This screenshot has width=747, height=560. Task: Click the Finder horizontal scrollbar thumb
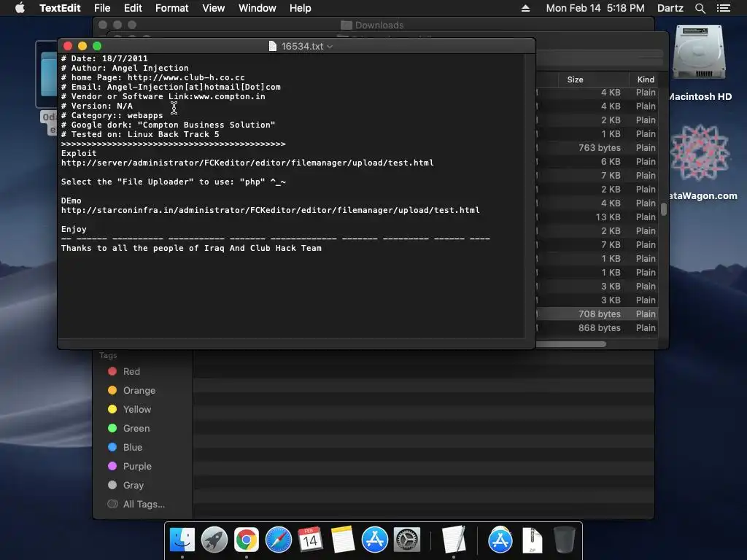tap(570, 344)
